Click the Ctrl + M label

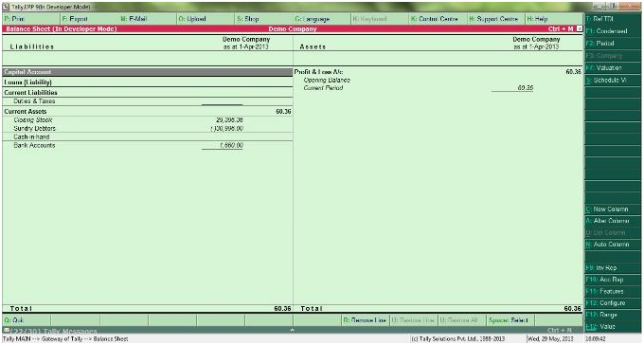coord(561,29)
